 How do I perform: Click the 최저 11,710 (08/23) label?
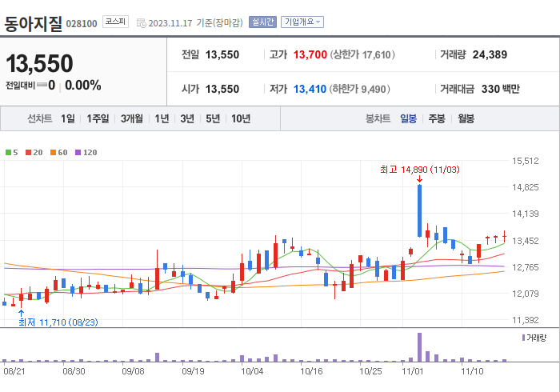(x=58, y=322)
